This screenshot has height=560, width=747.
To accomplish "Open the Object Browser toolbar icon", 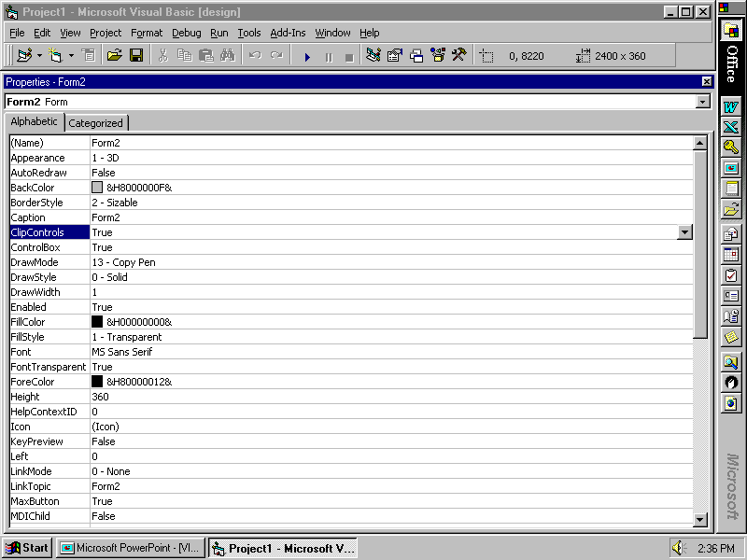I will [x=438, y=55].
